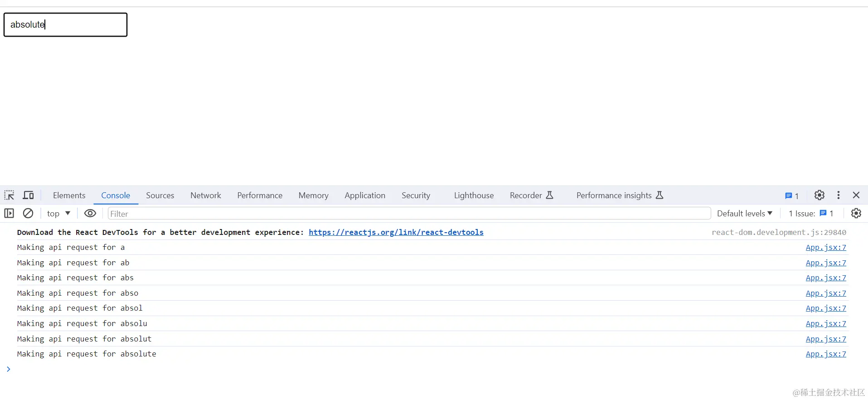
Task: Close the DevTools panel
Action: tap(856, 195)
